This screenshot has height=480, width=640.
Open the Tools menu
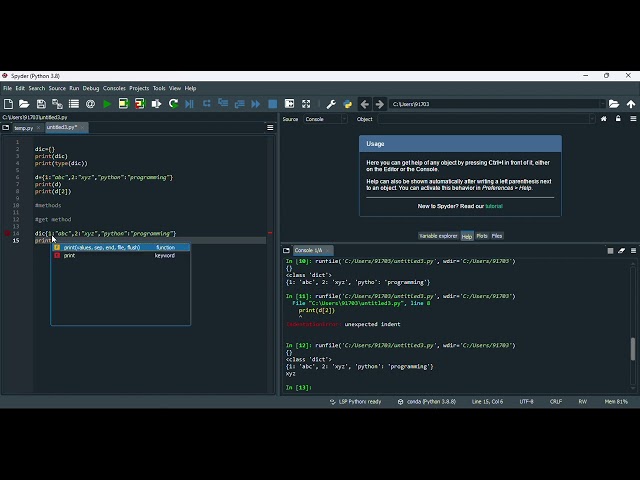pyautogui.click(x=159, y=88)
